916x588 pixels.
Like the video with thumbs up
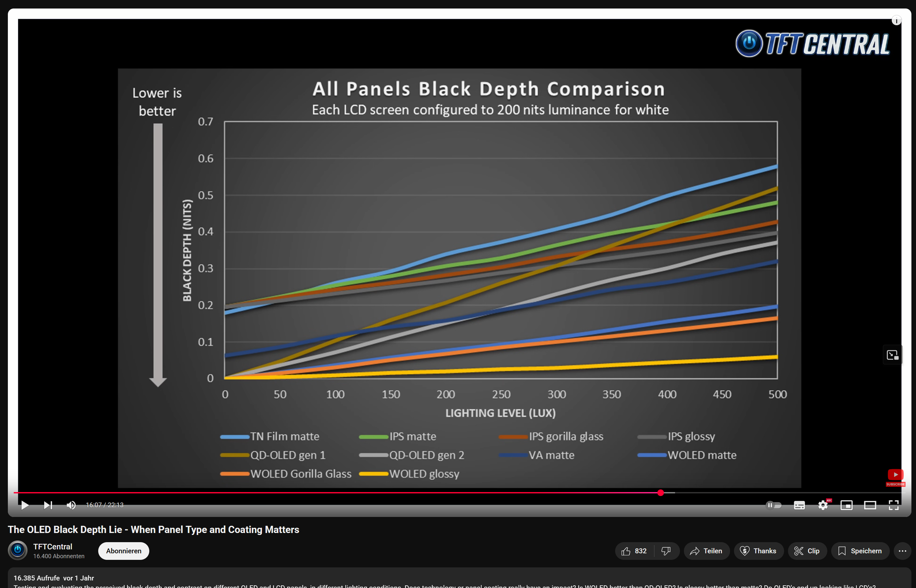point(634,551)
